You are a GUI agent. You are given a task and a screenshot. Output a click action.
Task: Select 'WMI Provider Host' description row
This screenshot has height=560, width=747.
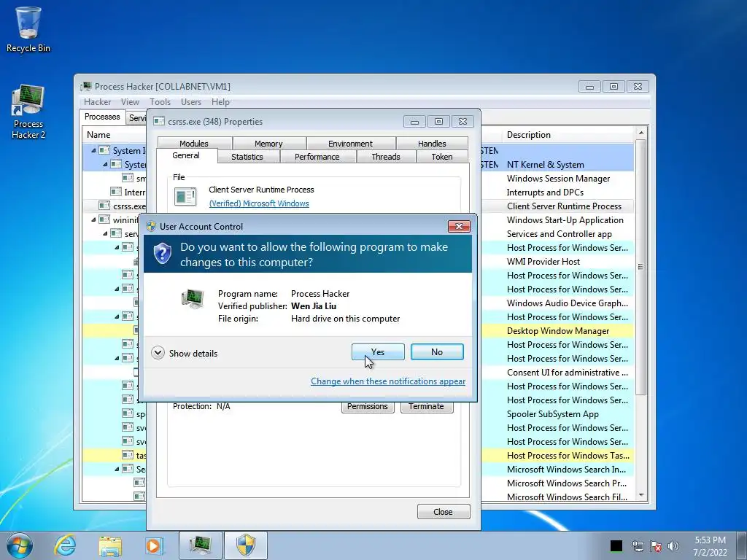tap(543, 262)
